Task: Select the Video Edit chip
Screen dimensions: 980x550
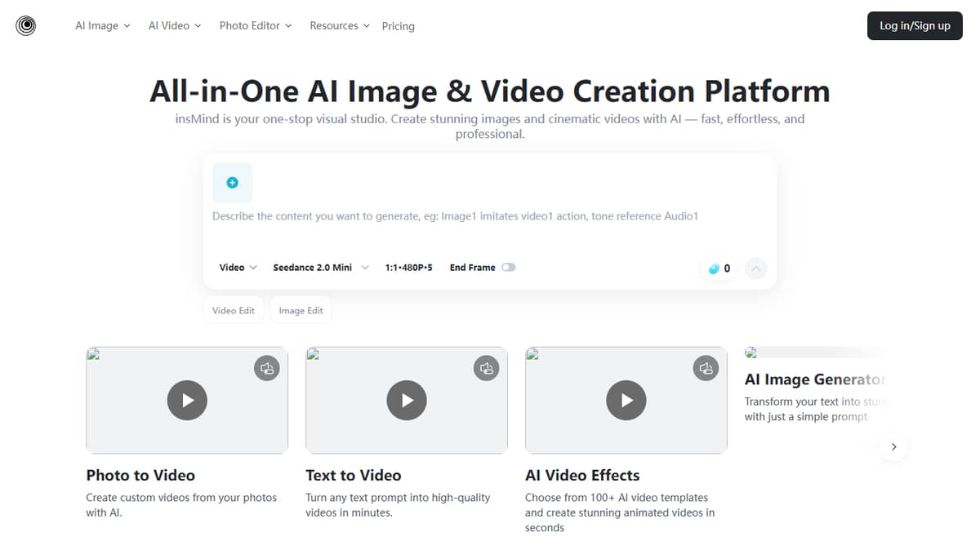Action: (234, 310)
